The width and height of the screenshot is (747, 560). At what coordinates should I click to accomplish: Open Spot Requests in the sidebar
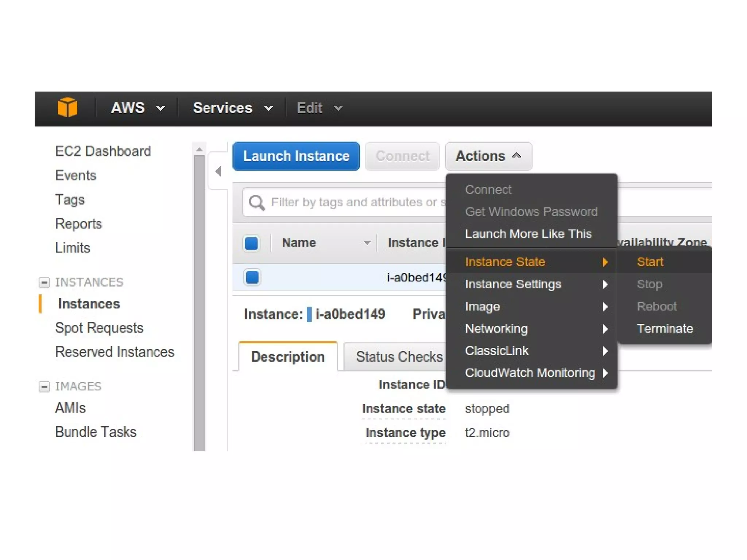click(99, 328)
